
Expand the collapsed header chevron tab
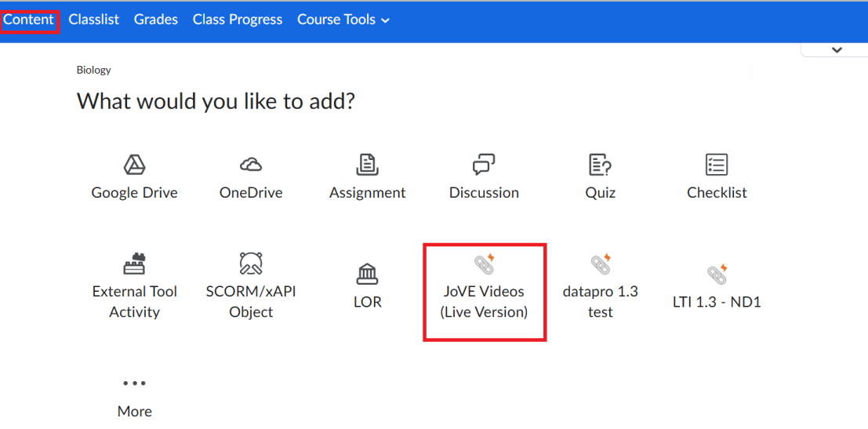837,50
